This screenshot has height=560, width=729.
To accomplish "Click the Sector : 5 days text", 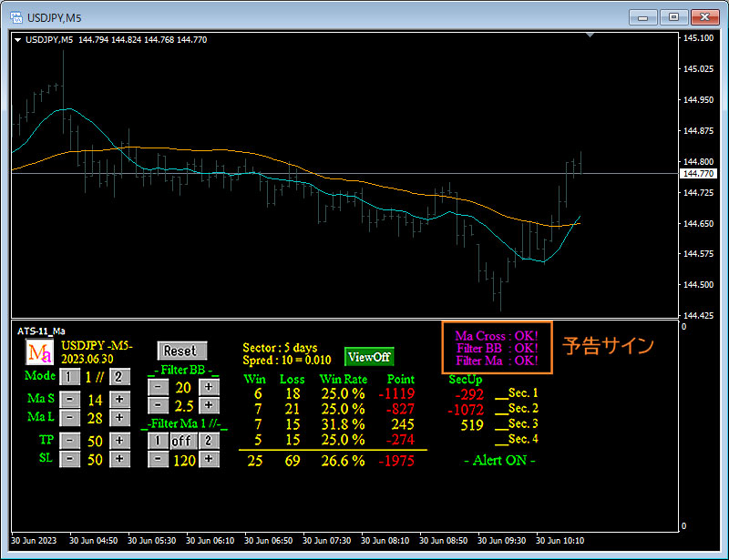I will [280, 348].
